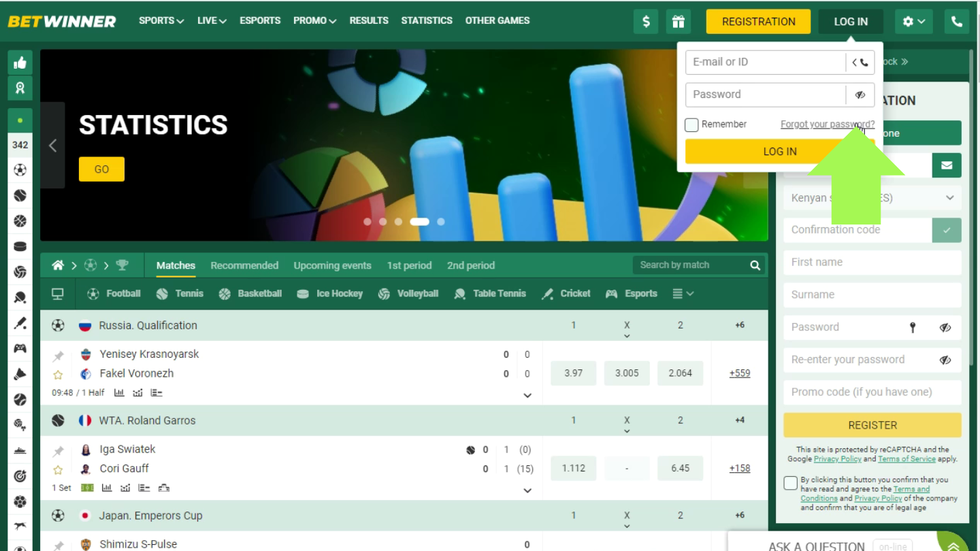Click the home icon in breadcrumb
The width and height of the screenshot is (980, 551).
pos(58,265)
